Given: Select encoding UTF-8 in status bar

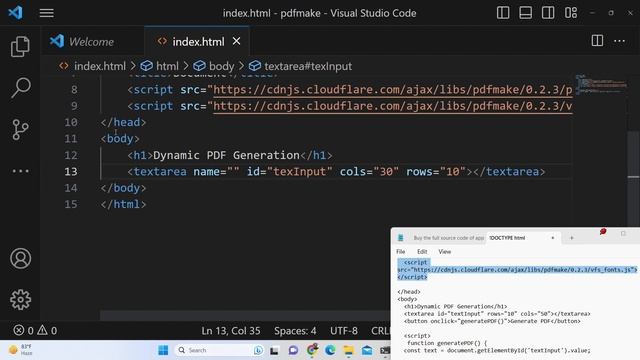Looking at the screenshot, I should click(x=344, y=331).
